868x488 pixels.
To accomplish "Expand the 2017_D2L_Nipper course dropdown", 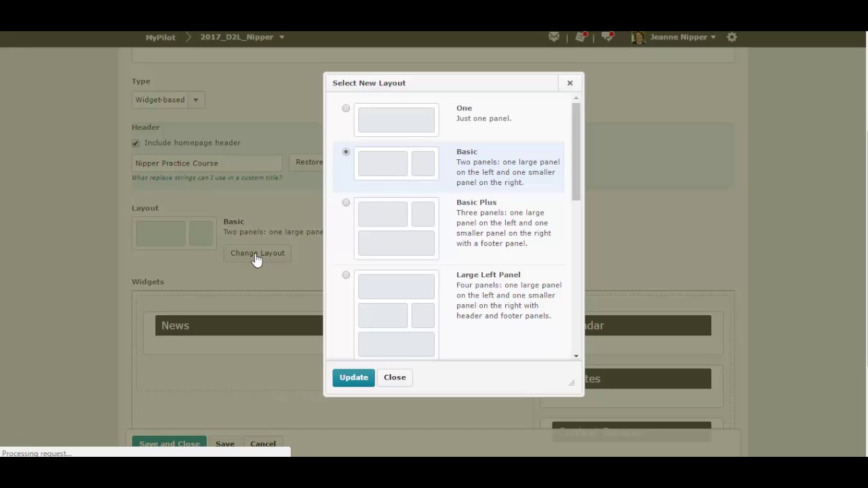I will [281, 37].
